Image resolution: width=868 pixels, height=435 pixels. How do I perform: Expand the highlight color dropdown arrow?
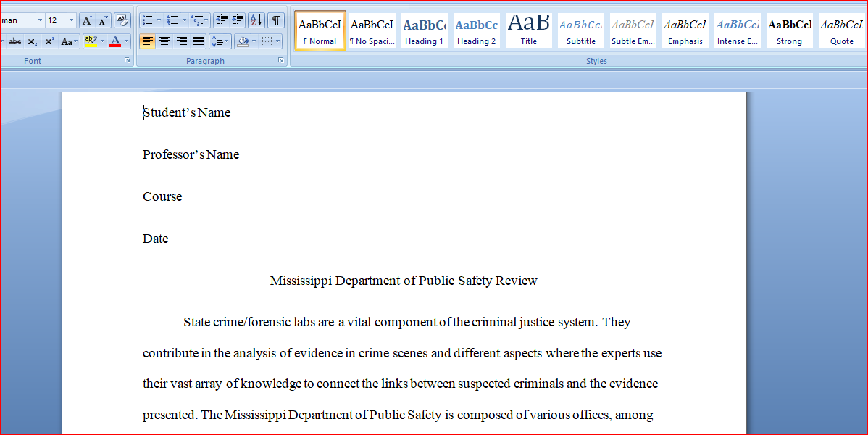(x=102, y=41)
